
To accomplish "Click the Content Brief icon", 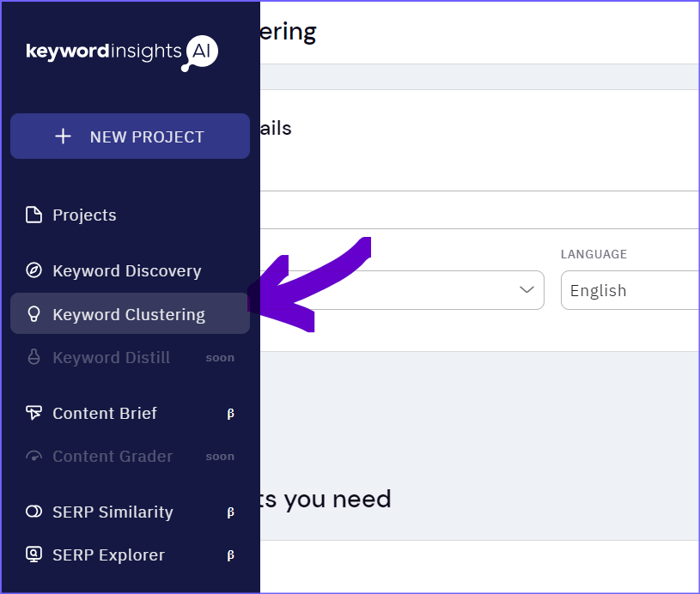I will (34, 413).
